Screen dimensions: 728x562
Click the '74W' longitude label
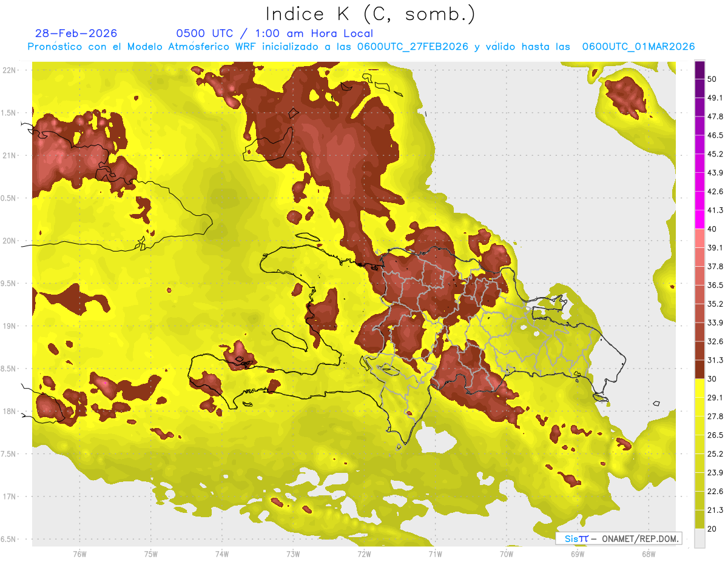pyautogui.click(x=222, y=554)
